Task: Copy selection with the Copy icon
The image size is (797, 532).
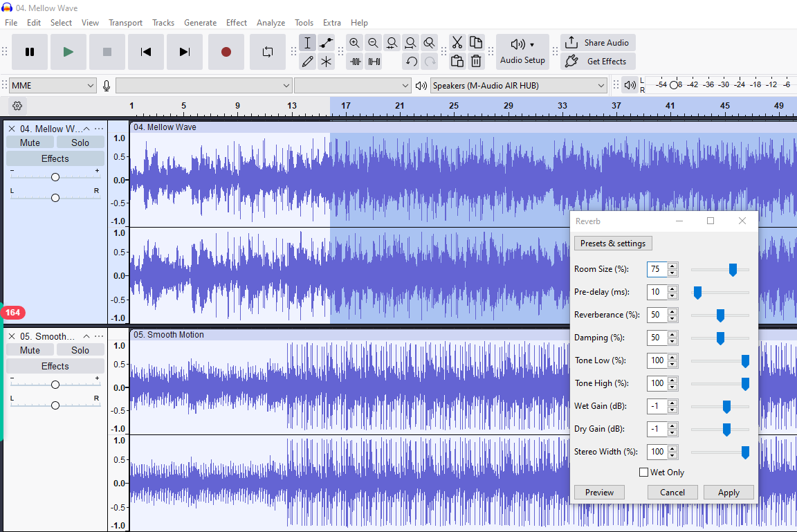Action: coord(476,43)
